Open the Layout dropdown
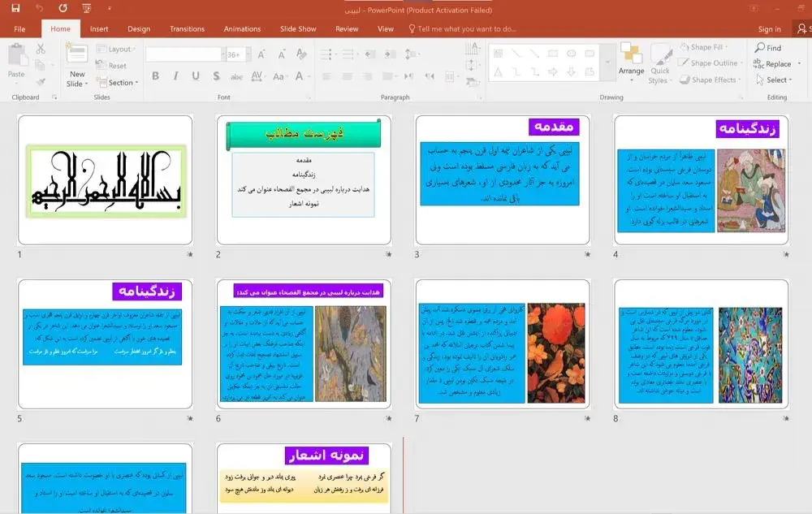Screen dimensions: 812x514 (x=116, y=49)
